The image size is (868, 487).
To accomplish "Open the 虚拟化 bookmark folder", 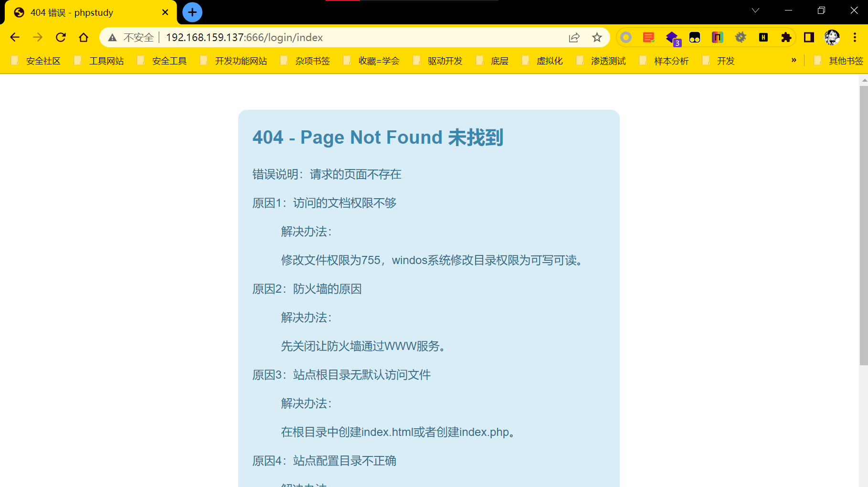I will click(x=543, y=61).
